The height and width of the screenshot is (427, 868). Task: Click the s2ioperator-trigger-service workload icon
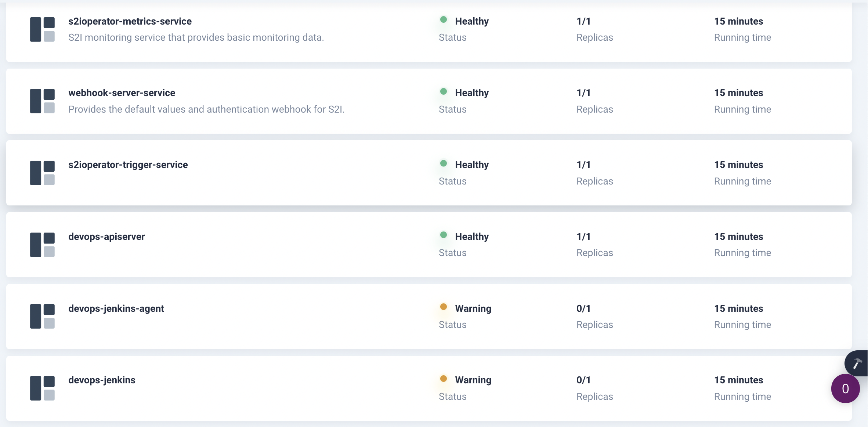(42, 172)
